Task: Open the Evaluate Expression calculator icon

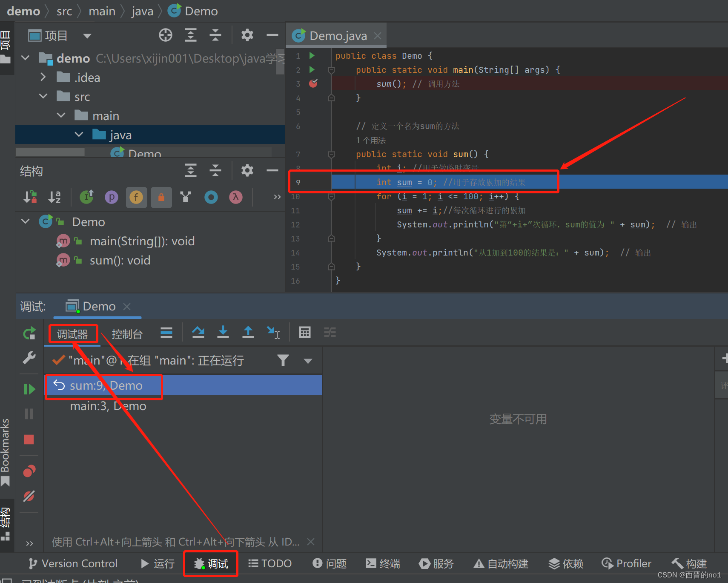Action: pyautogui.click(x=305, y=332)
